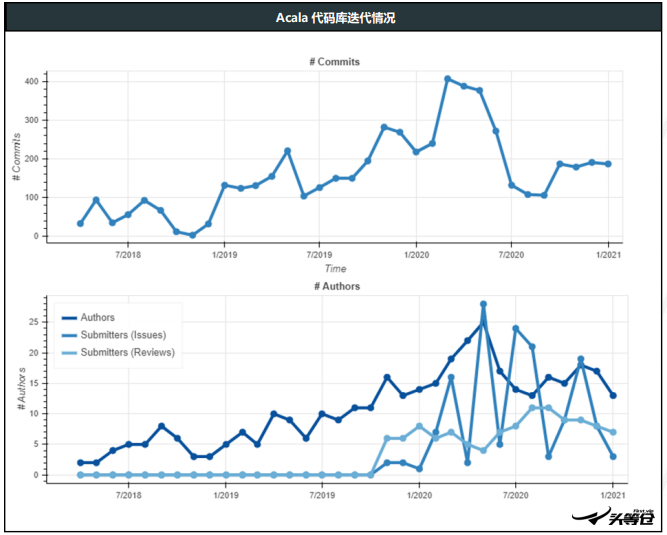
Task: Click "1/2021" on the Commits chart x-axis
Action: pyautogui.click(x=608, y=254)
